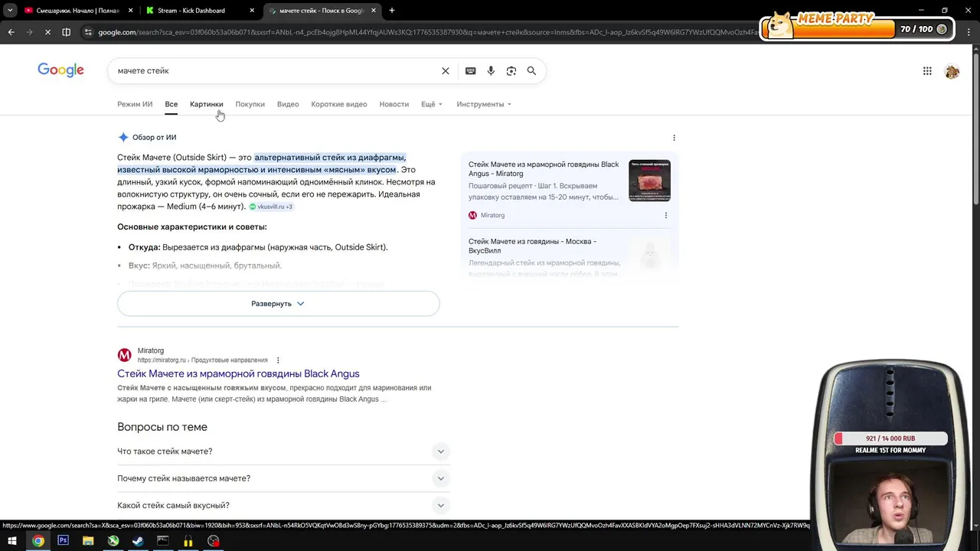Click the Основные характеристики и советы heading
980x551 pixels.
[192, 227]
